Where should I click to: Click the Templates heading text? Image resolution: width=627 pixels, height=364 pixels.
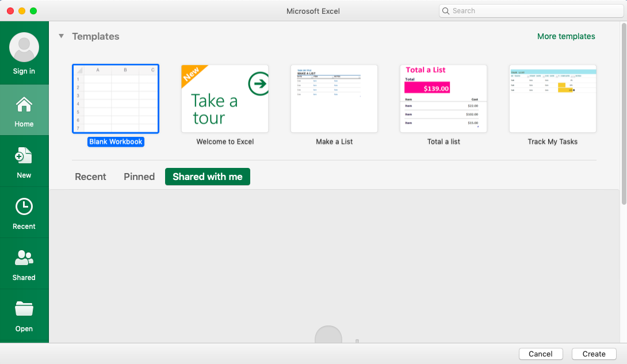point(95,36)
